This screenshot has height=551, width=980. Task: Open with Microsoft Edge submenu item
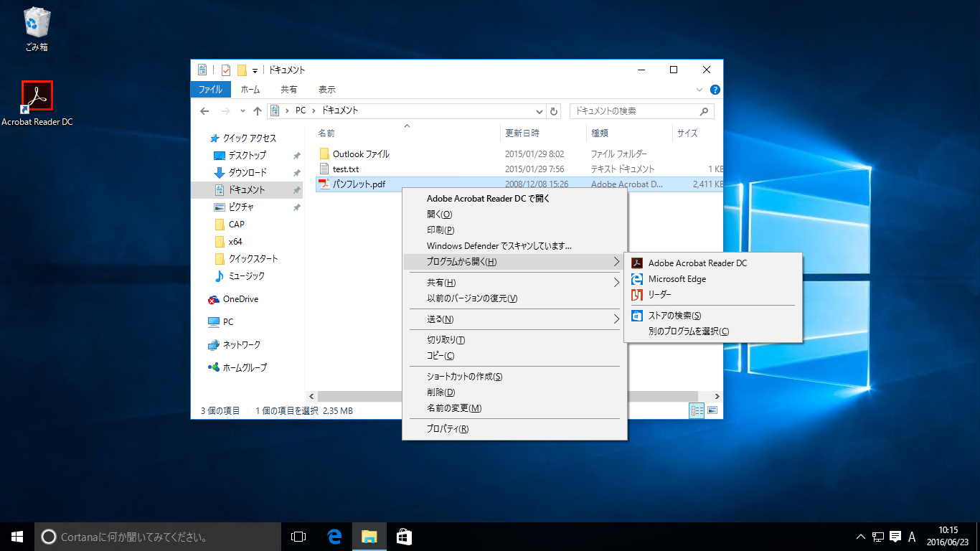(x=713, y=279)
